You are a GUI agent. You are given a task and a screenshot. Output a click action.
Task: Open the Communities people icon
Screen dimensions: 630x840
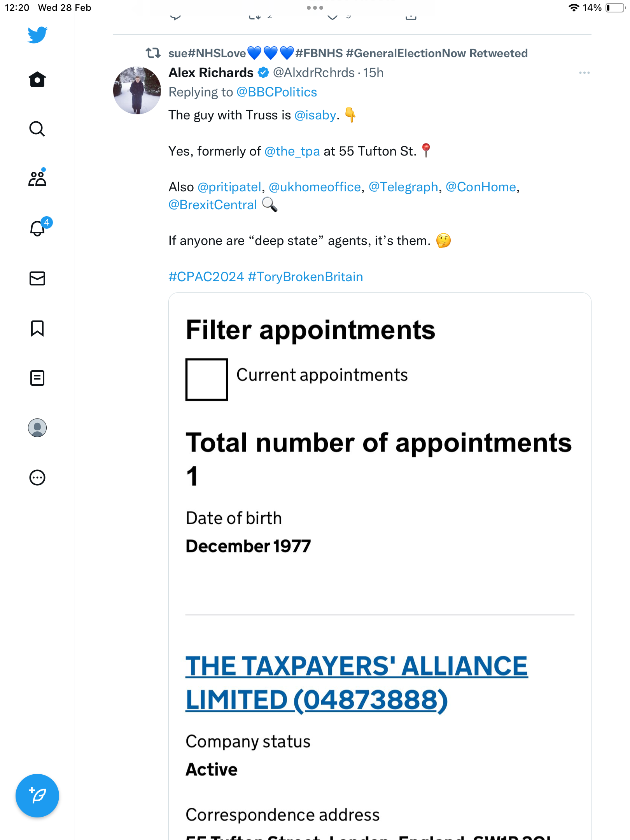point(37,178)
